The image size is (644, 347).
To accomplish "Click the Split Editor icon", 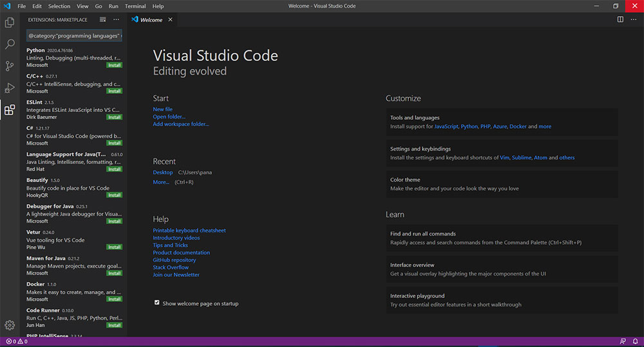I will pos(620,20).
